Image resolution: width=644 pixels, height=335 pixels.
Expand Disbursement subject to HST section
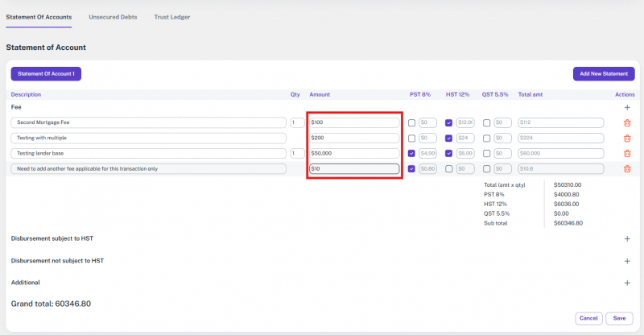tap(627, 238)
